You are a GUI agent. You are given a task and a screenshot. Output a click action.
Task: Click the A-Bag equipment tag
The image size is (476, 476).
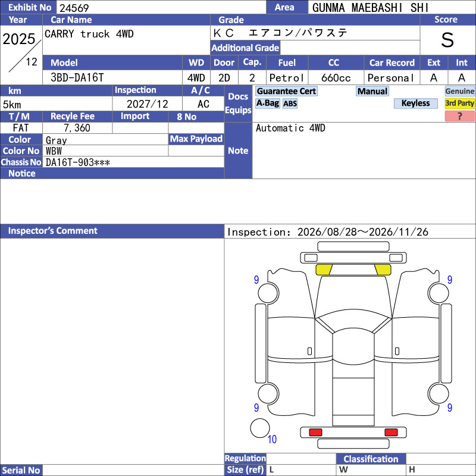pos(267,103)
